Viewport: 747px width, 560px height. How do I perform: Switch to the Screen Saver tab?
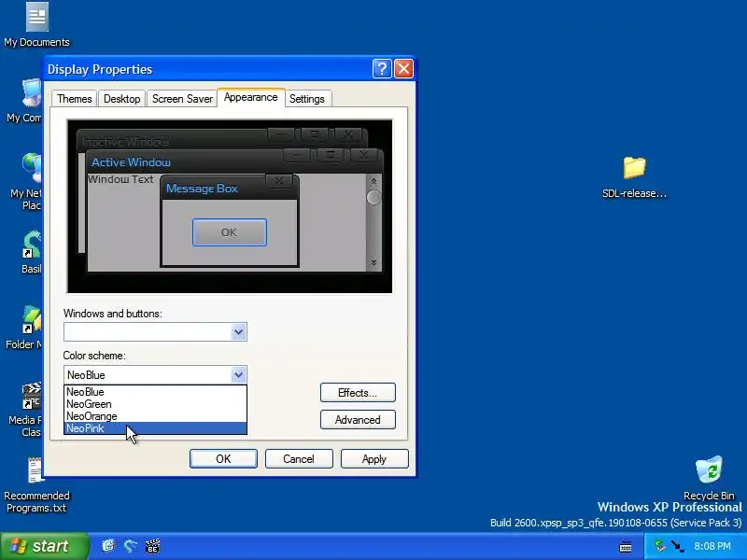point(182,99)
